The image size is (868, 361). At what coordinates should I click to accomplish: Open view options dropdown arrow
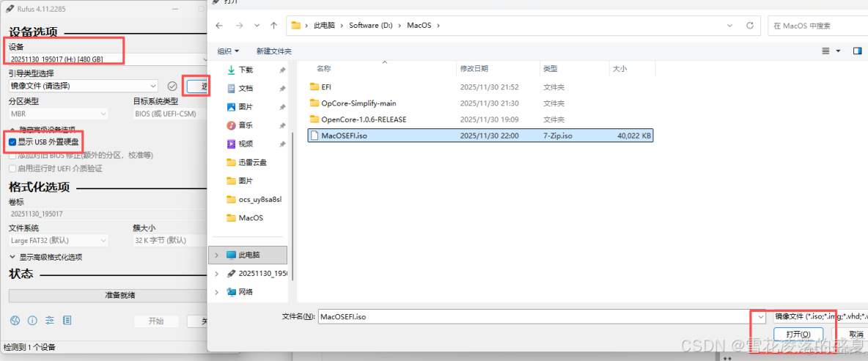(838, 51)
